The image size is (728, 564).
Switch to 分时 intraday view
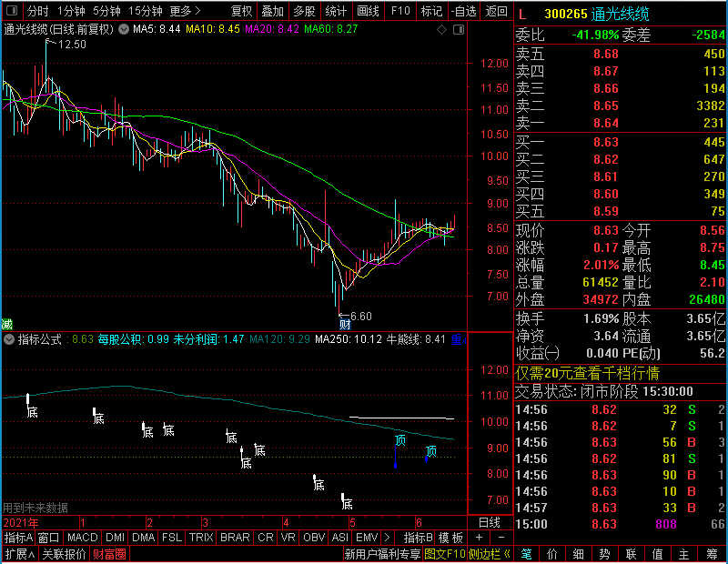37,11
